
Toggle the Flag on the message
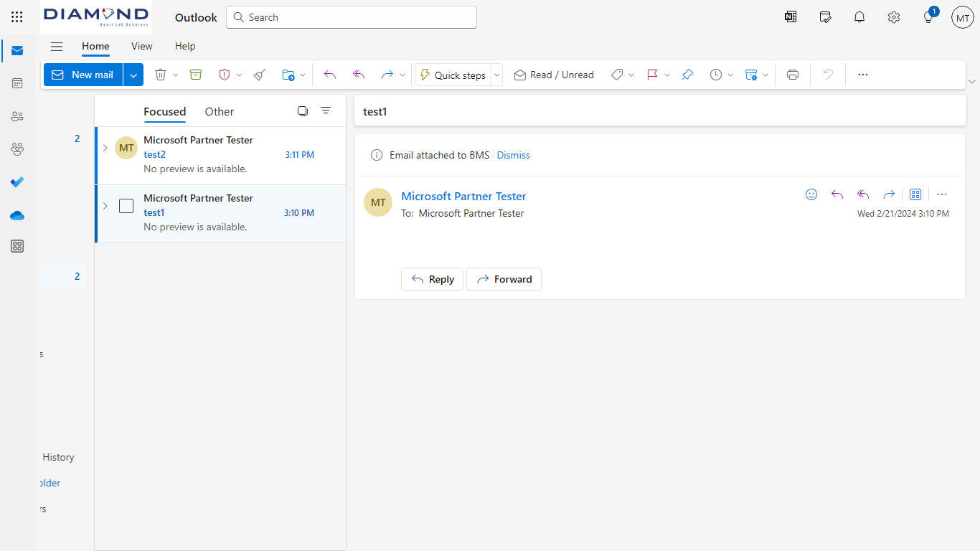[652, 75]
